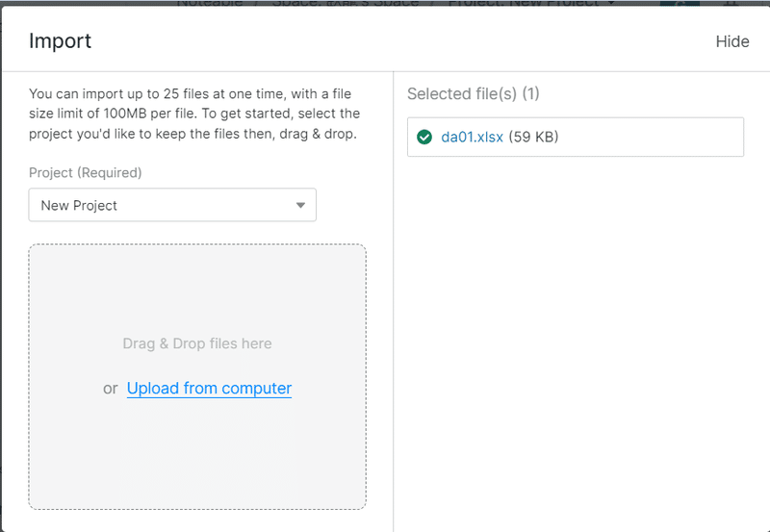
Task: Click the (59 KB) file size text
Action: point(533,138)
